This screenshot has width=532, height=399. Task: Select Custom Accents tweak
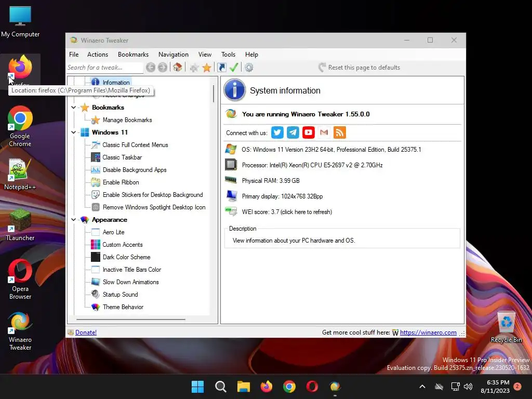[x=122, y=245]
